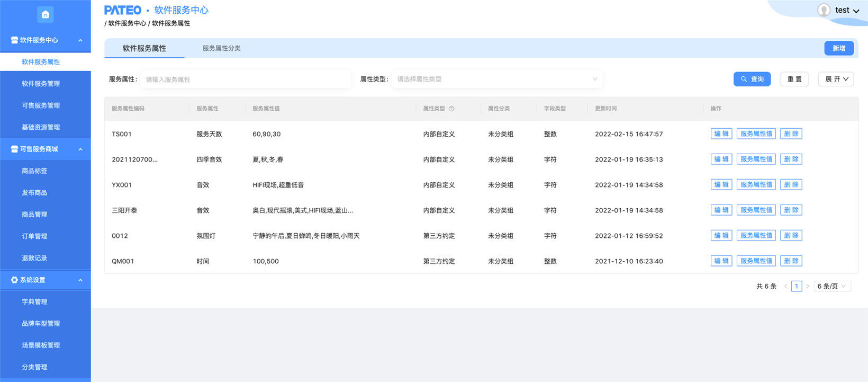Edit the YX001 row
Screen dimensions: 868x382
(721, 185)
